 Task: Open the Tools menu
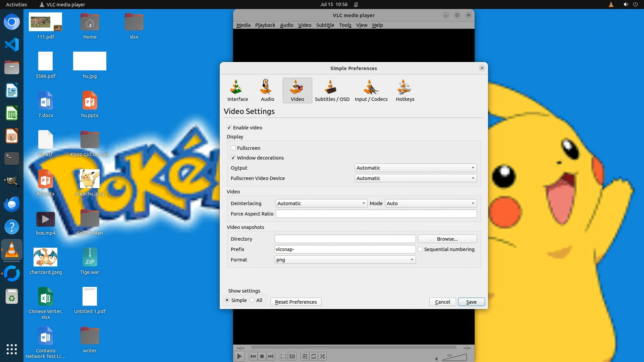pos(345,25)
